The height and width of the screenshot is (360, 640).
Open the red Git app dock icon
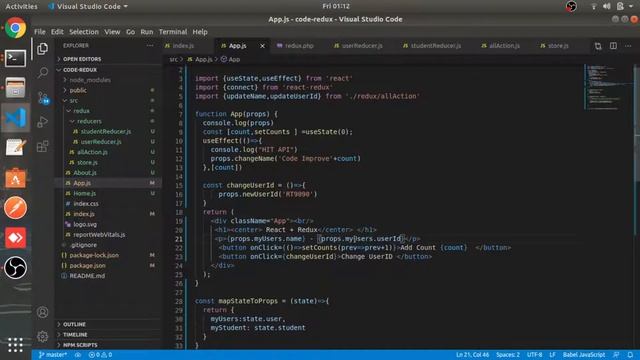click(16, 238)
